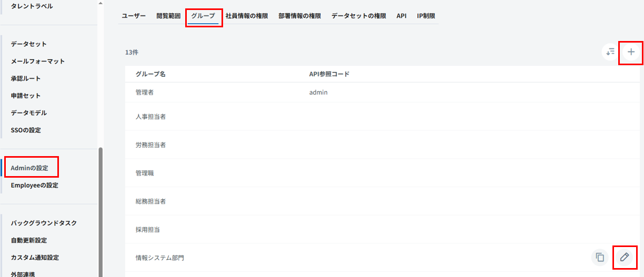
Task: Select the グループ tab
Action: point(203,16)
